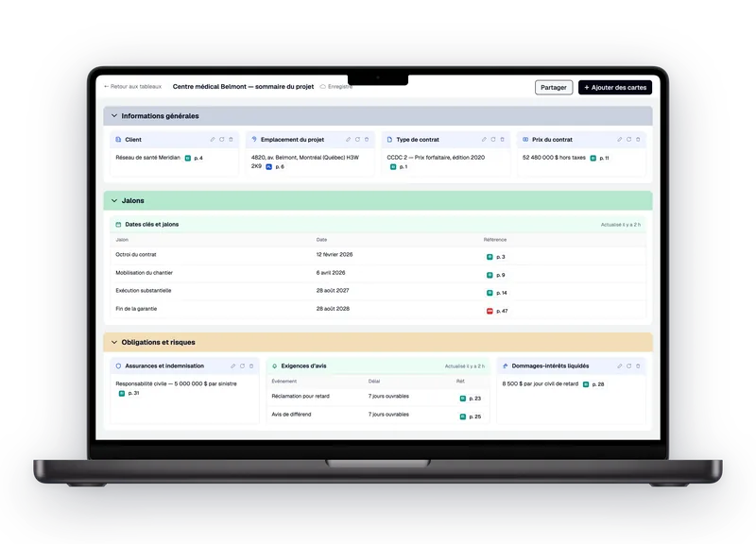Open the p. 9 reference for Mobilisation du chantier

coord(495,275)
